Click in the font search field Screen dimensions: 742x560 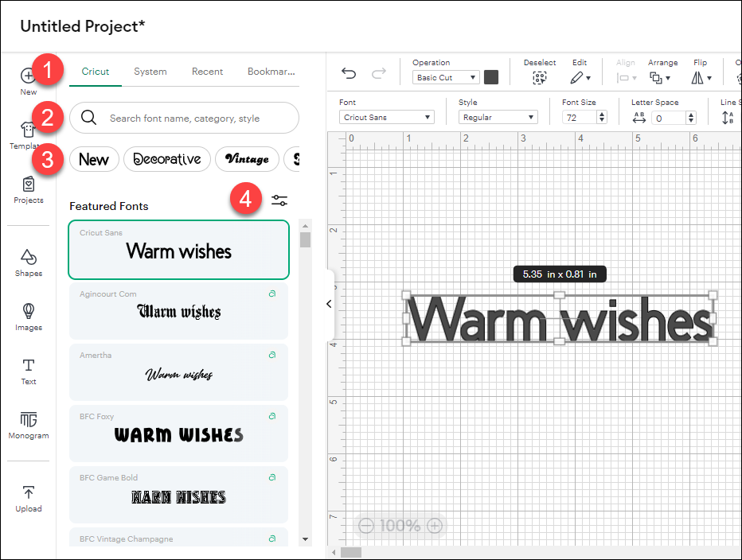184,118
